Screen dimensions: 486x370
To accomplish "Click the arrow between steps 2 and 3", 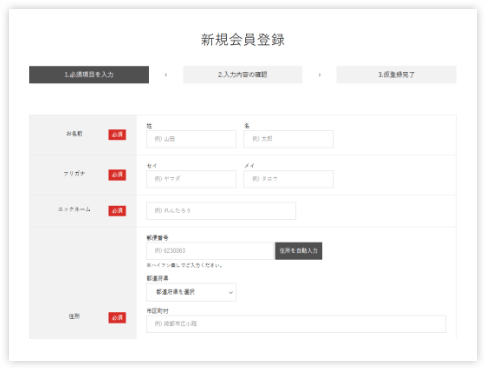I will coord(319,75).
